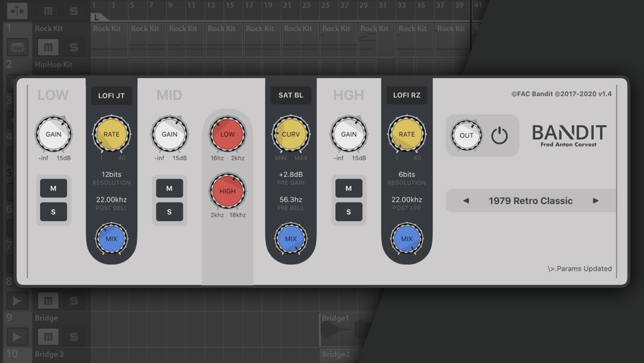Click the LOFI JT yellow RATE knob

[x=111, y=134]
